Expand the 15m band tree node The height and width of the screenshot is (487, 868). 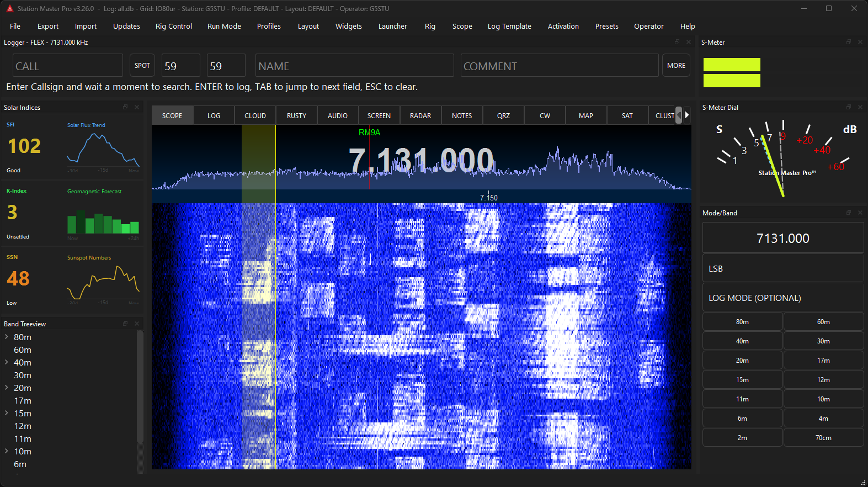click(7, 413)
